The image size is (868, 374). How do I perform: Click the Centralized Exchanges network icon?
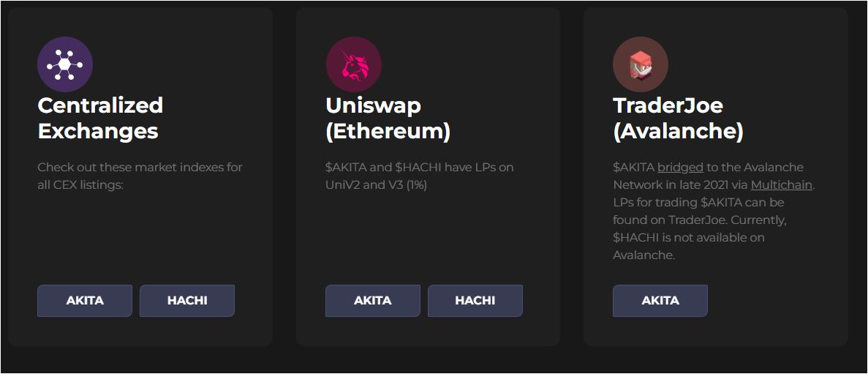(65, 64)
